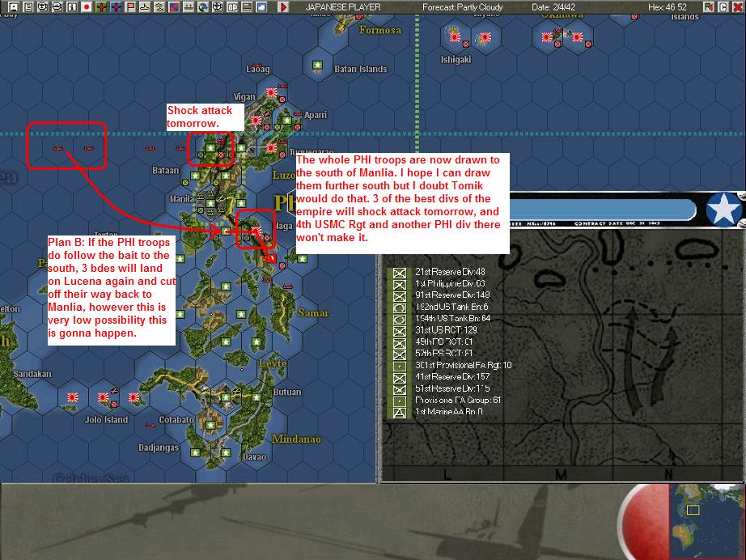The height and width of the screenshot is (560, 746).
Task: Click the 'Date: 2/4/42' text
Action: (553, 7)
